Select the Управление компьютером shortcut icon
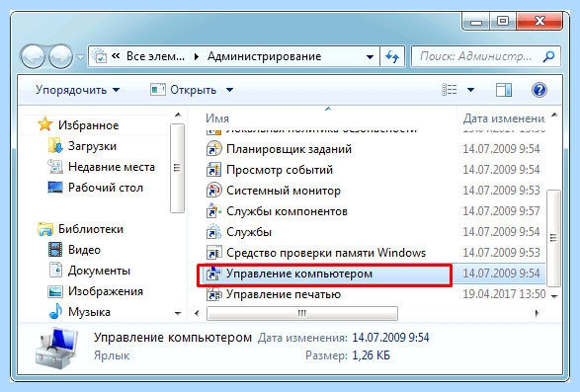Screen dimensions: 580x392 213,274
